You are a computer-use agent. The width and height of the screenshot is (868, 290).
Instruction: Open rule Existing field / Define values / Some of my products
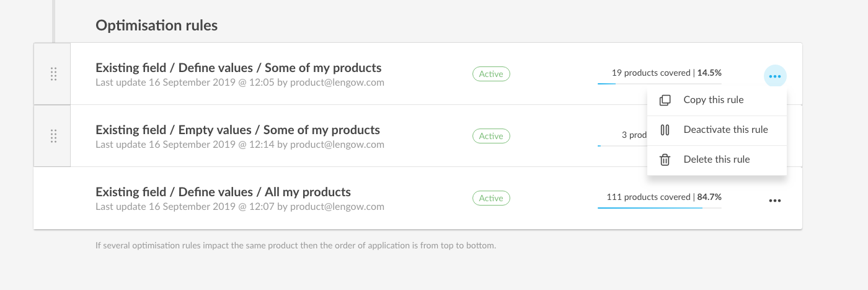click(x=239, y=68)
